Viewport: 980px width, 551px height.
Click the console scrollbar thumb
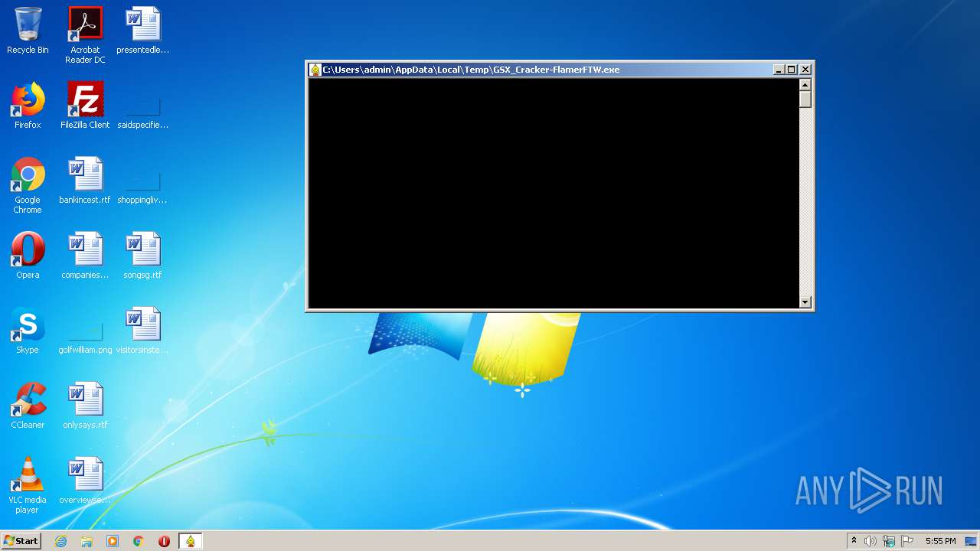(805, 99)
